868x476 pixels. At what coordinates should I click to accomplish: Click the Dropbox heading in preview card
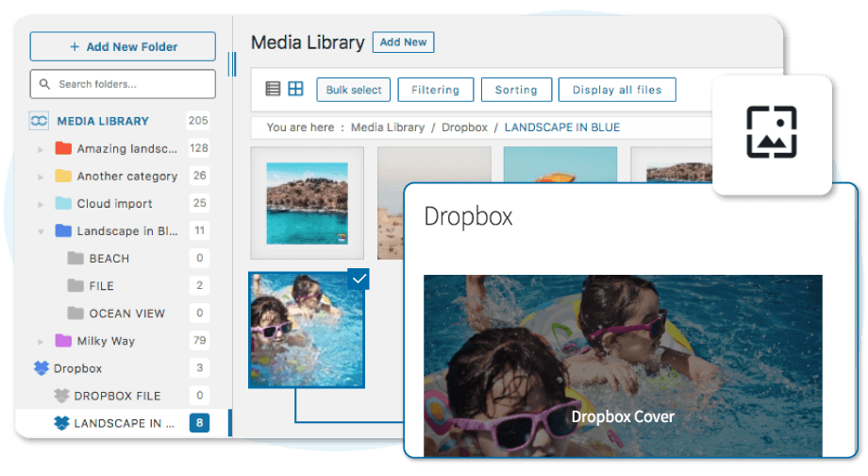468,216
